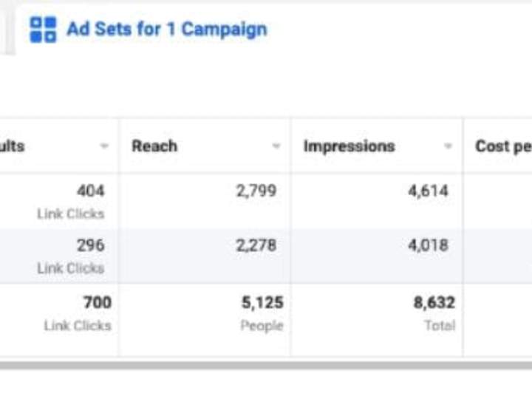This screenshot has height=399, width=532.
Task: Click the partially visible Results column header
Action: coord(13,146)
